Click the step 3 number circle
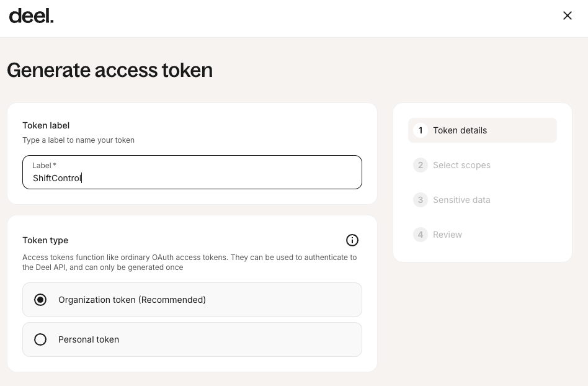The height and width of the screenshot is (386, 588). (x=421, y=200)
